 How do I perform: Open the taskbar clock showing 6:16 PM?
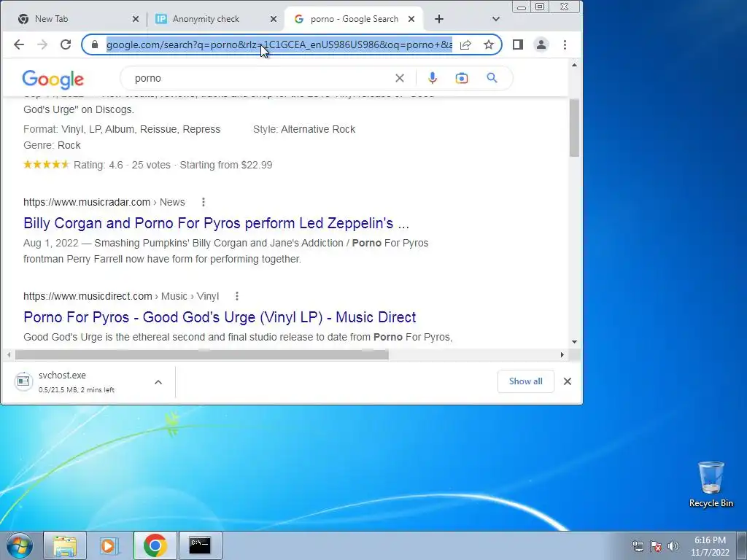[710, 546]
